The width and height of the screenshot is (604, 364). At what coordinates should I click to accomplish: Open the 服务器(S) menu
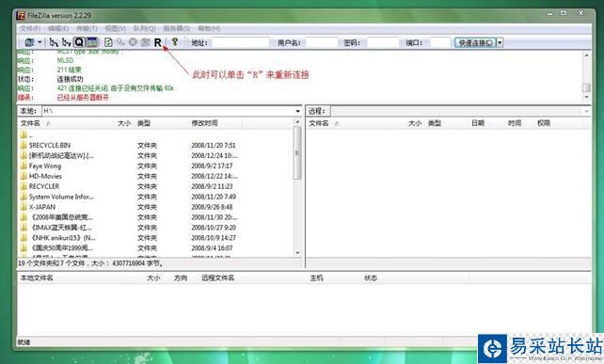coord(177,28)
